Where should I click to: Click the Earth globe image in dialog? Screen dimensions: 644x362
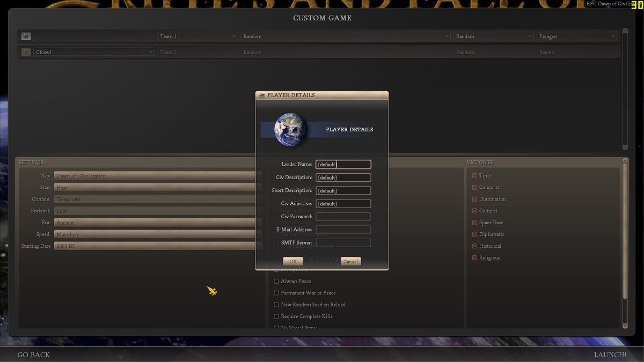tap(290, 129)
